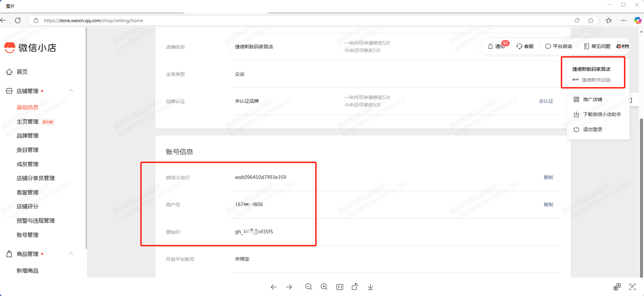Copy the 微信小店ID value
This screenshot has height=296, width=644.
tap(548, 177)
